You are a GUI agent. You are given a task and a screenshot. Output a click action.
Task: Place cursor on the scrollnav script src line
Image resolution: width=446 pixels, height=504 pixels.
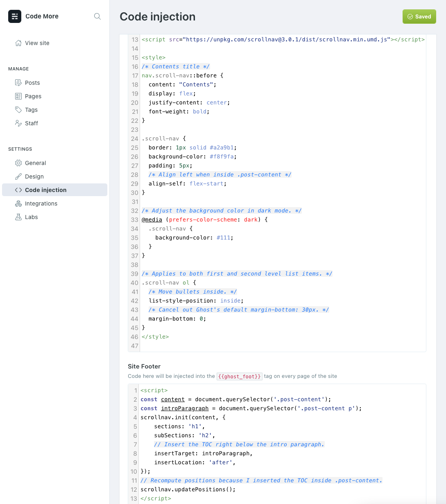283,40
